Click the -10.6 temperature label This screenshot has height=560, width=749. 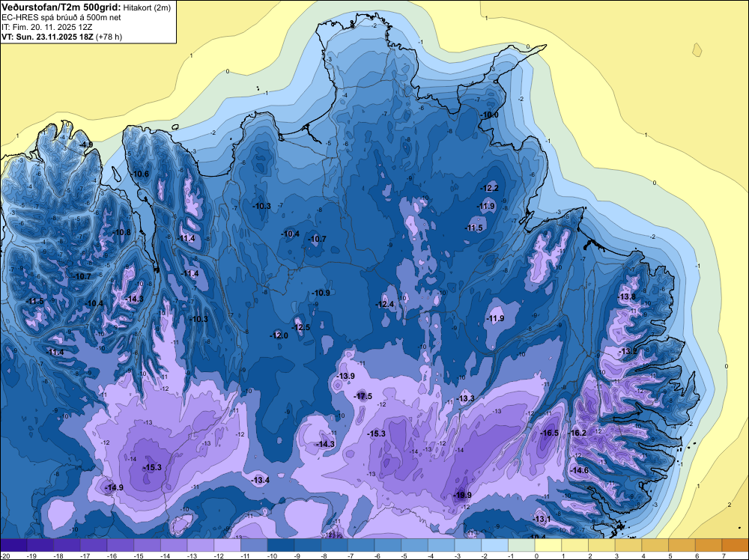[140, 174]
